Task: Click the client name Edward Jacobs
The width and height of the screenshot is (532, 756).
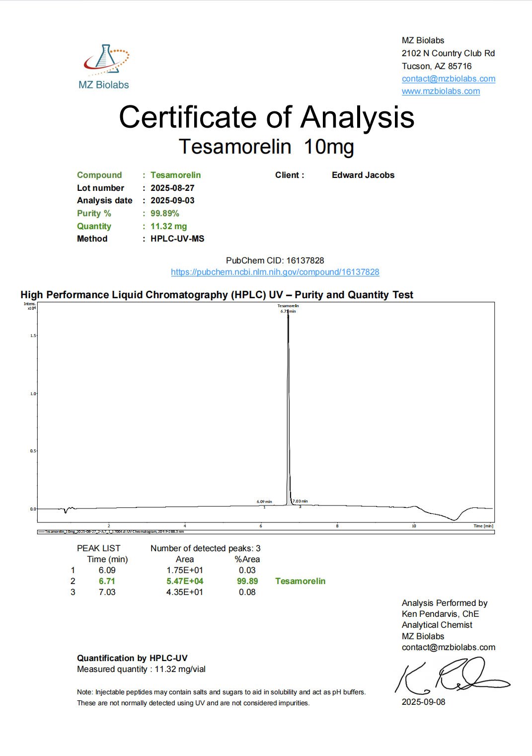Action: [363, 175]
